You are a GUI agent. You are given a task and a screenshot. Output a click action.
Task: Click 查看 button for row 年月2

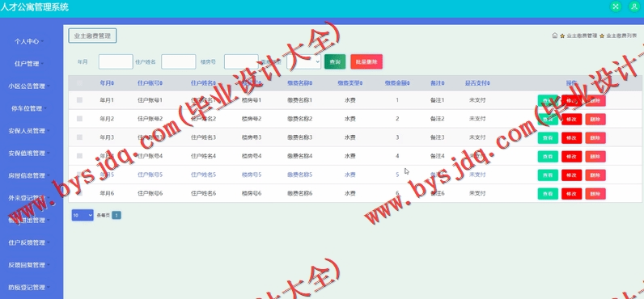tap(548, 119)
